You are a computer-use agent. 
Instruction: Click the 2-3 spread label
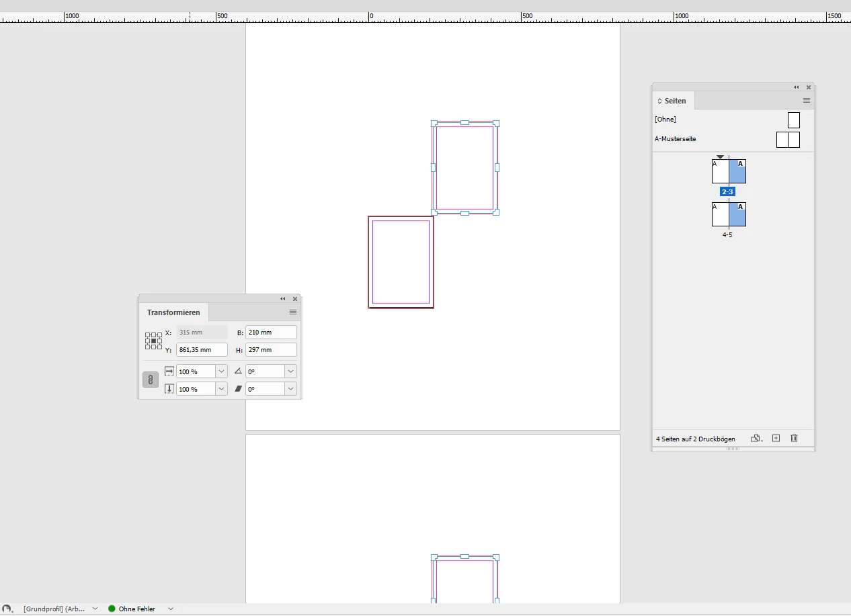click(x=727, y=192)
